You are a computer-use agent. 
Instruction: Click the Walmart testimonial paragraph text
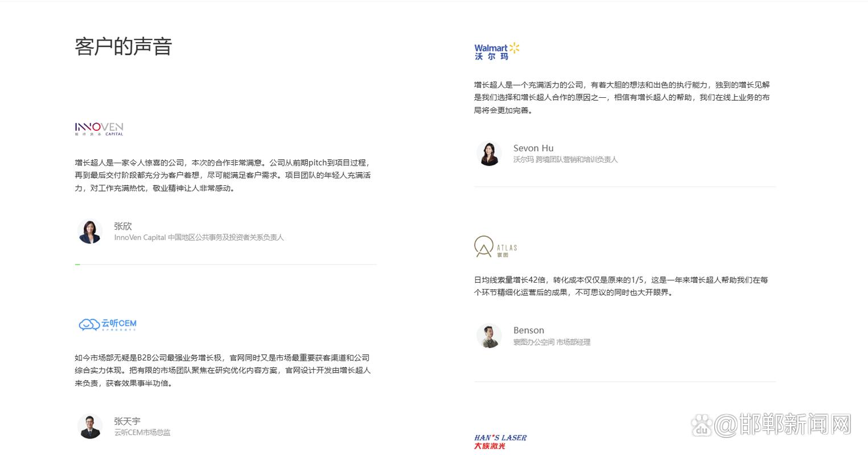point(622,97)
